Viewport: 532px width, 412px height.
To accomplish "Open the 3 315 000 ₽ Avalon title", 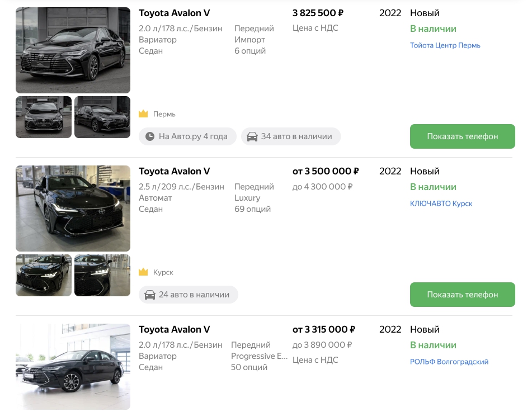I will click(x=174, y=329).
